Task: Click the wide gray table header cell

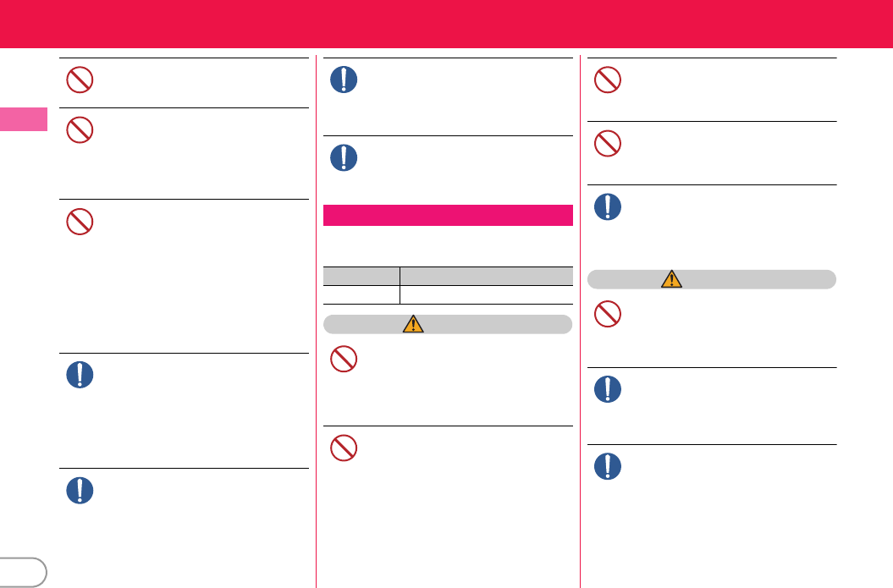Action: 486,275
